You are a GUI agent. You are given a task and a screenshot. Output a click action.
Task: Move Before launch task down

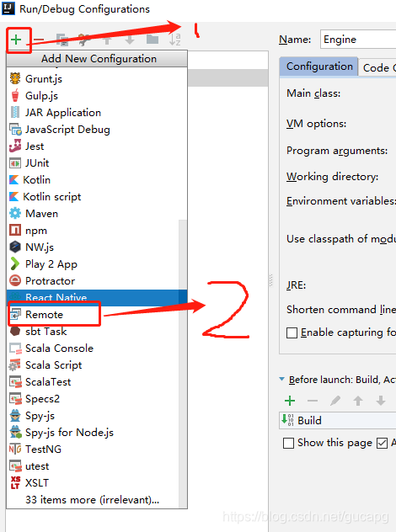pos(381,401)
